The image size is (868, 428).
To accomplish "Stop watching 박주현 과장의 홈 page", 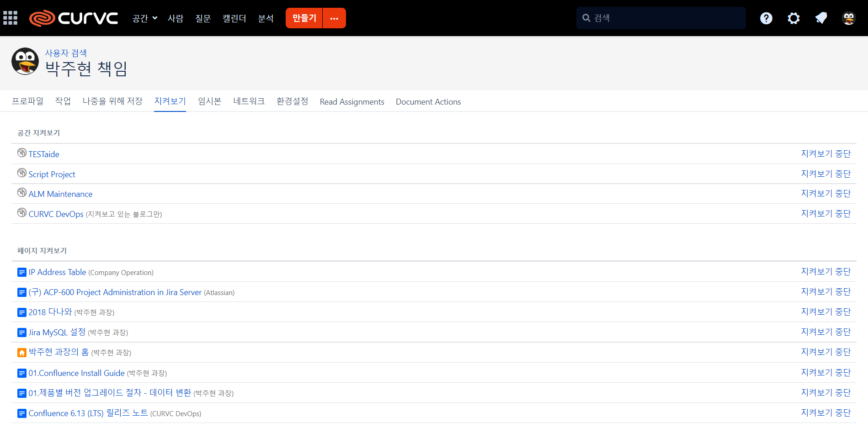I will [x=826, y=352].
